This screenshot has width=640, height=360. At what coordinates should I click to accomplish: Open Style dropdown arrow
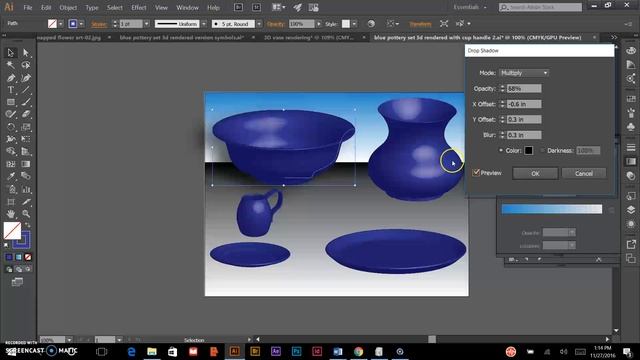354,24
